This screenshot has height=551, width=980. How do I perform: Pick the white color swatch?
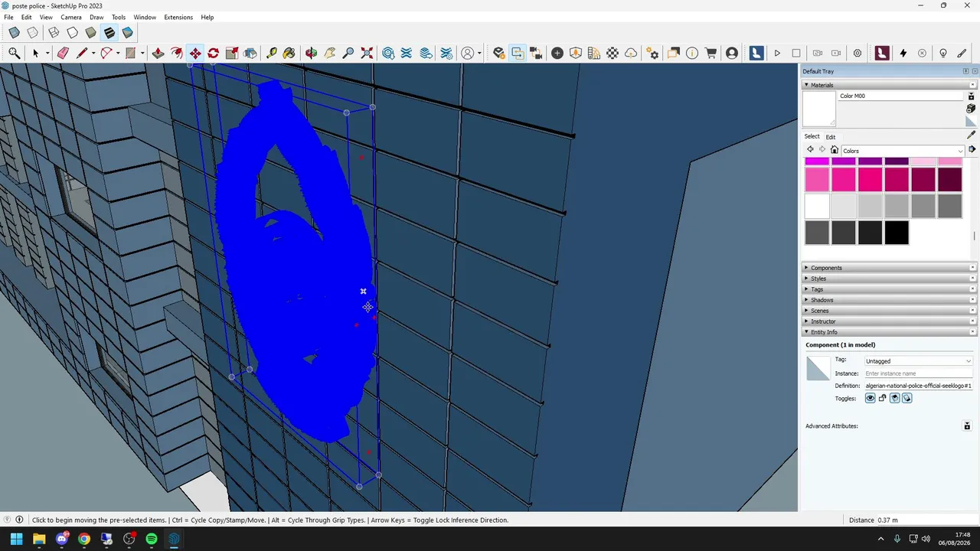[817, 206]
